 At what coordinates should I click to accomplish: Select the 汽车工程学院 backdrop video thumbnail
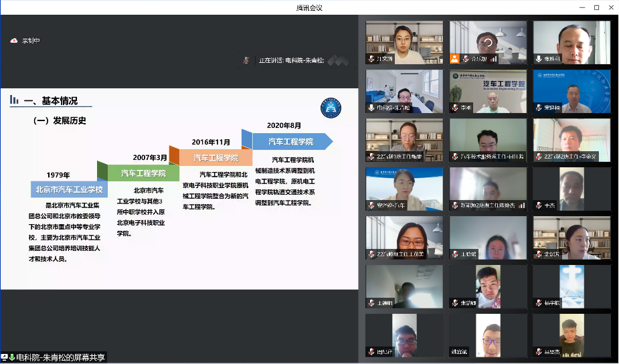pyautogui.click(x=487, y=90)
